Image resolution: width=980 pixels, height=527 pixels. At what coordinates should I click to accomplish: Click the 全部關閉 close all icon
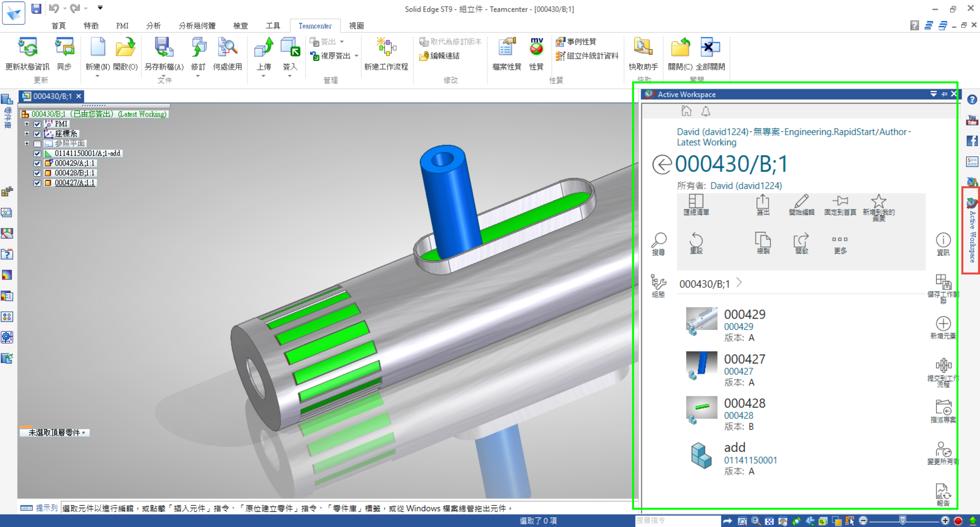710,48
